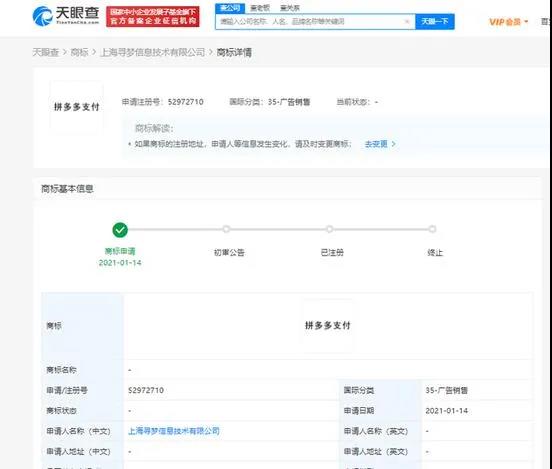Click the 申请人地址（中文） label cell
Screen dimensions: 552x469
pos(82,451)
